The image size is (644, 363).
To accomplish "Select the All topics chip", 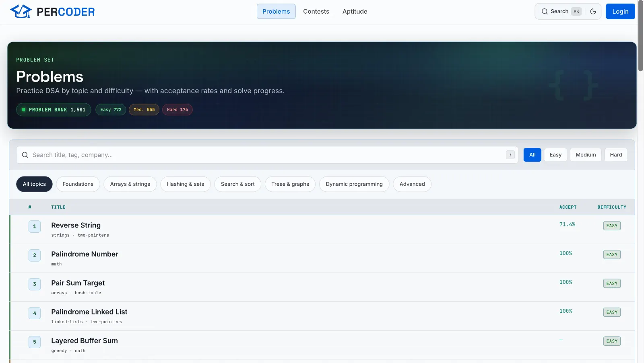I will 34,184.
